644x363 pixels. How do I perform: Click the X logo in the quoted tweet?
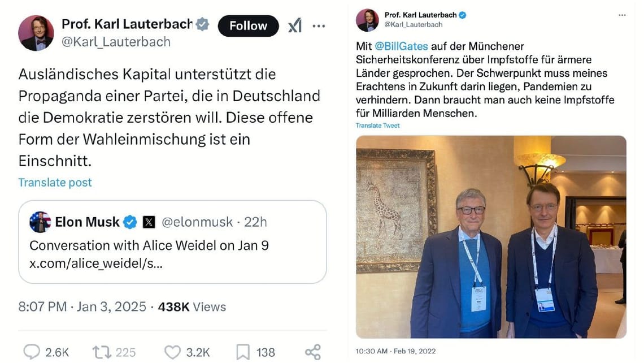(x=147, y=222)
